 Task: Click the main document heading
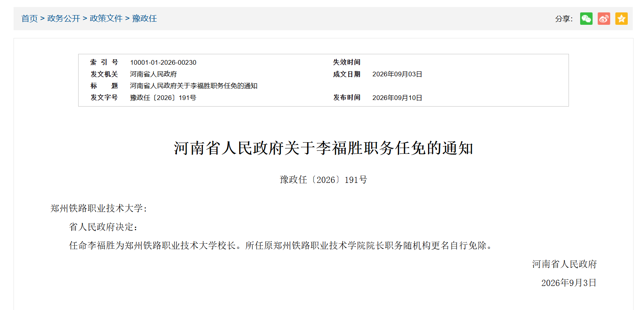click(x=324, y=148)
